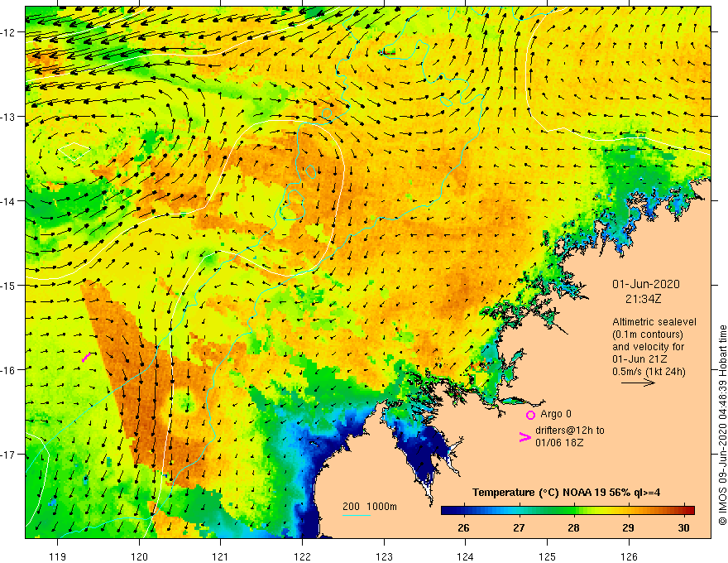Click the magenta drifter arrowhead legend symbol

[524, 437]
